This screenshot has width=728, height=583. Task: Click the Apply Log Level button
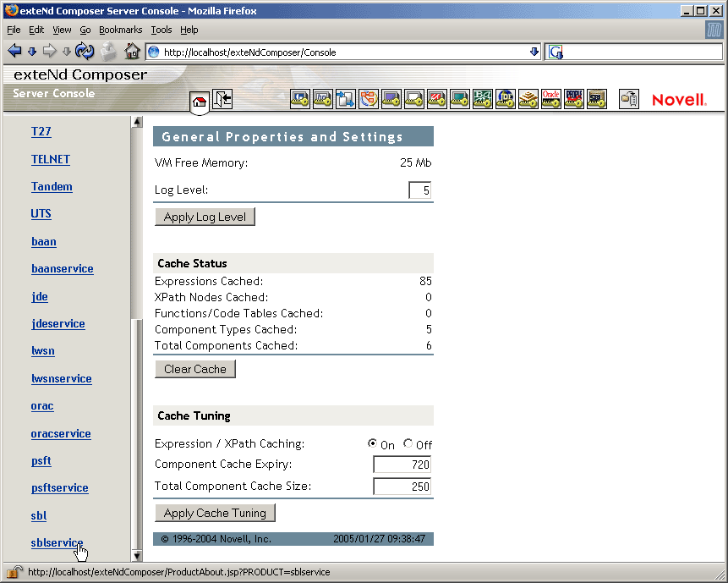[x=205, y=217]
